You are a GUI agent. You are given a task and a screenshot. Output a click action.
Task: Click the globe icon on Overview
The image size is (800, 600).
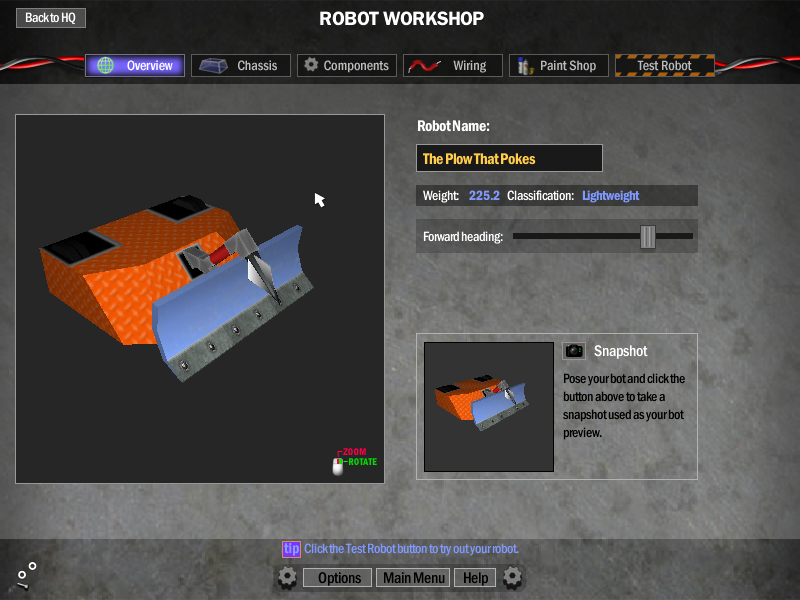coord(106,65)
